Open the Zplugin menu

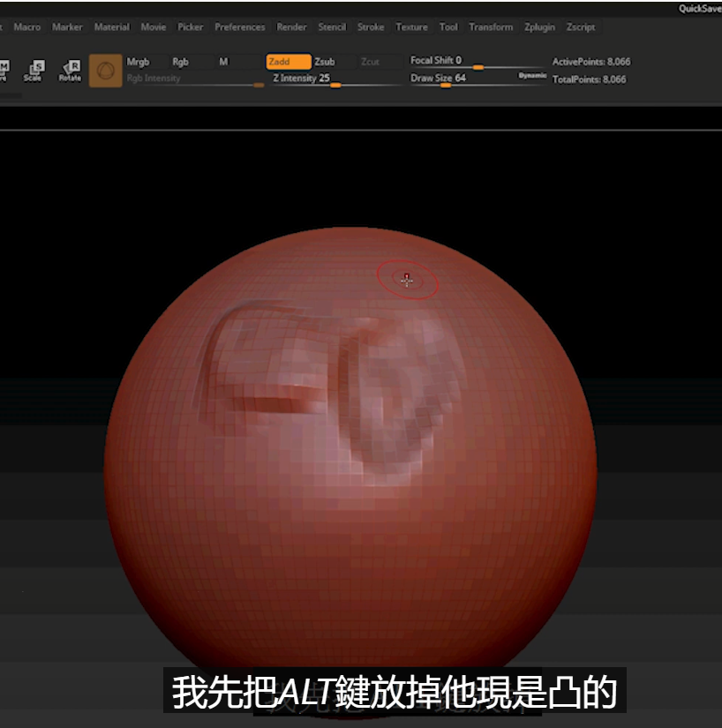[539, 27]
